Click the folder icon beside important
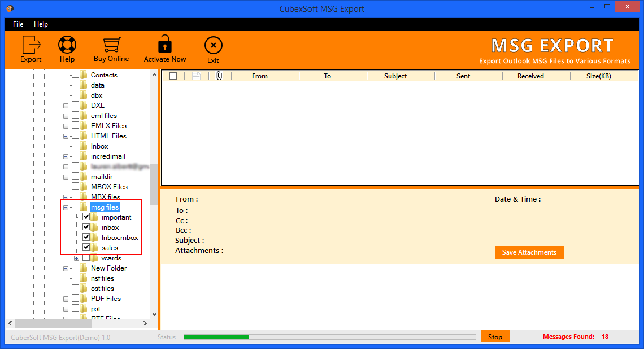 coord(94,217)
